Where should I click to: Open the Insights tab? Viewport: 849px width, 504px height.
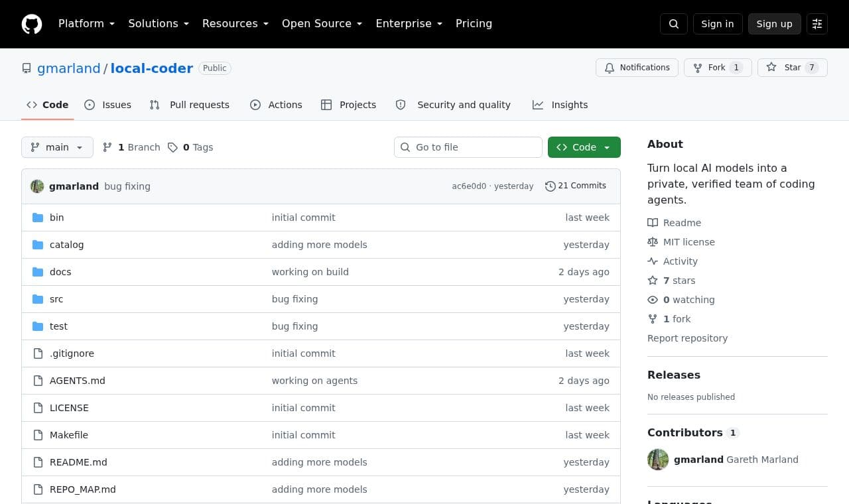tap(560, 105)
